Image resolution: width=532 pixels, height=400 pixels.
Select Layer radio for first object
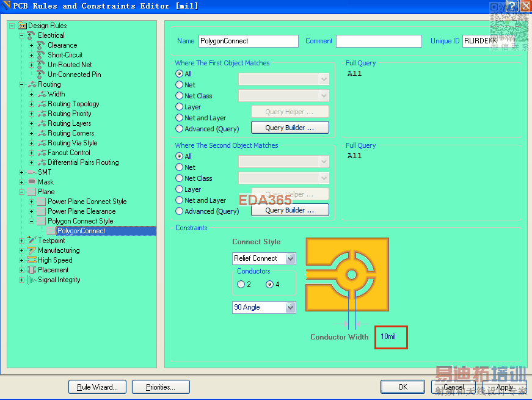pos(179,106)
